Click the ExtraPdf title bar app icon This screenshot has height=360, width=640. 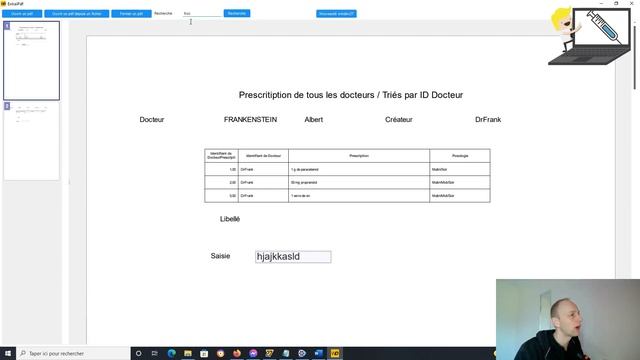[x=3, y=4]
